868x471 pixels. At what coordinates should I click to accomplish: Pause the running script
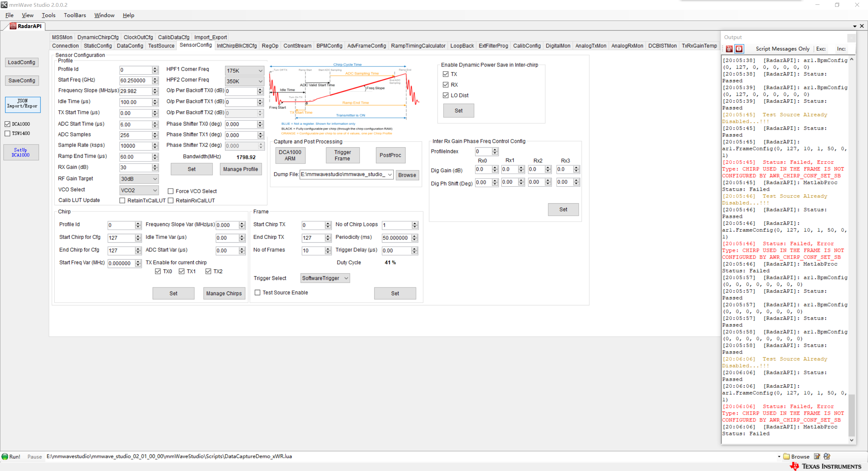(x=35, y=457)
